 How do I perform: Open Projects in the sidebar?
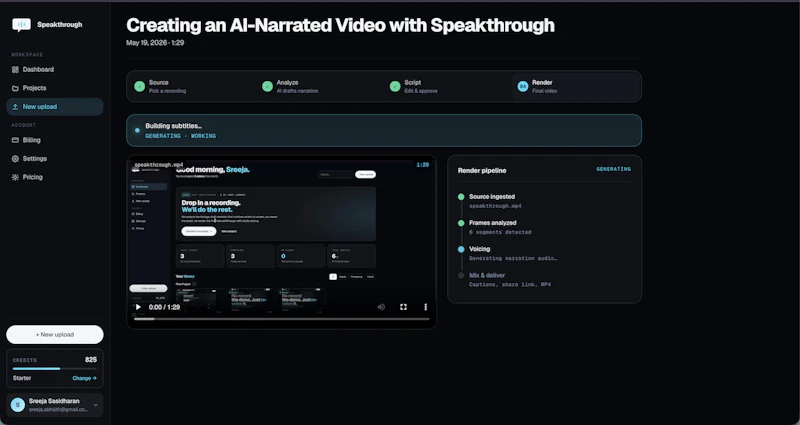pyautogui.click(x=55, y=88)
